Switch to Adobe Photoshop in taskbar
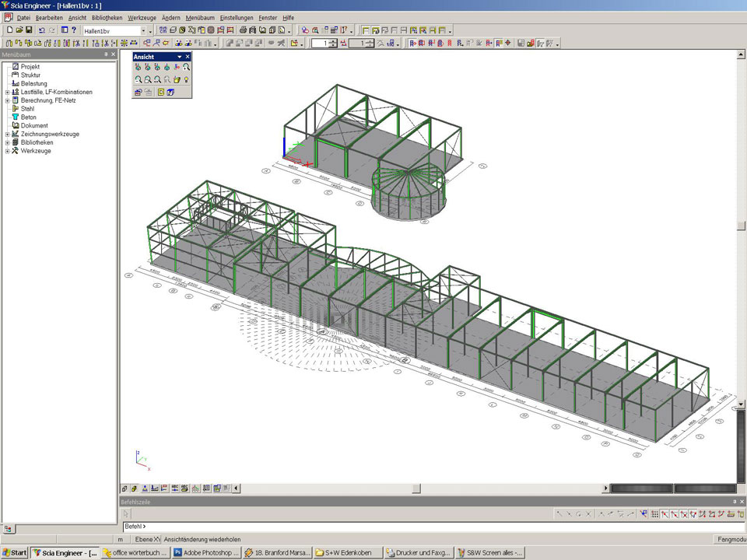 pos(205,553)
